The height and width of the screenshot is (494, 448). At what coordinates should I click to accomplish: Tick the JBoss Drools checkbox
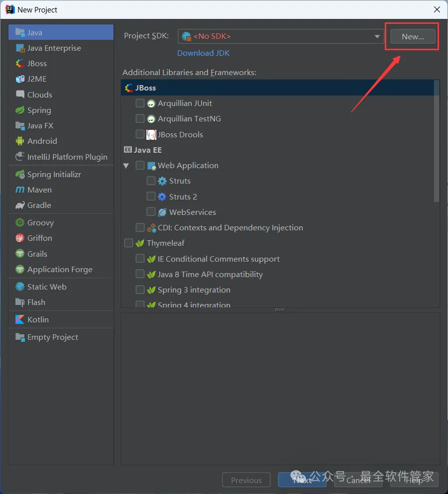click(140, 134)
